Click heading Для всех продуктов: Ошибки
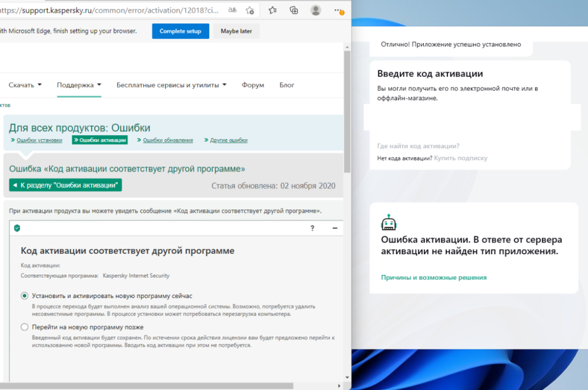The height and width of the screenshot is (390, 588). tap(79, 128)
